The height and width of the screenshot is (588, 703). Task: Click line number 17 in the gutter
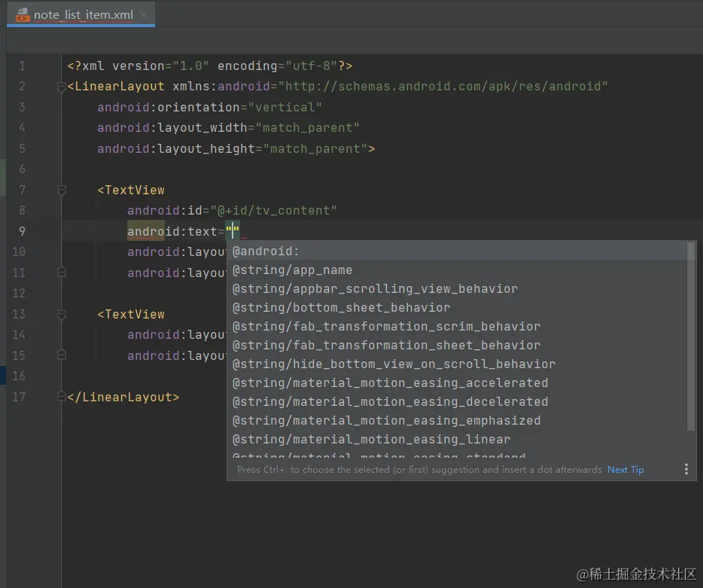[19, 397]
